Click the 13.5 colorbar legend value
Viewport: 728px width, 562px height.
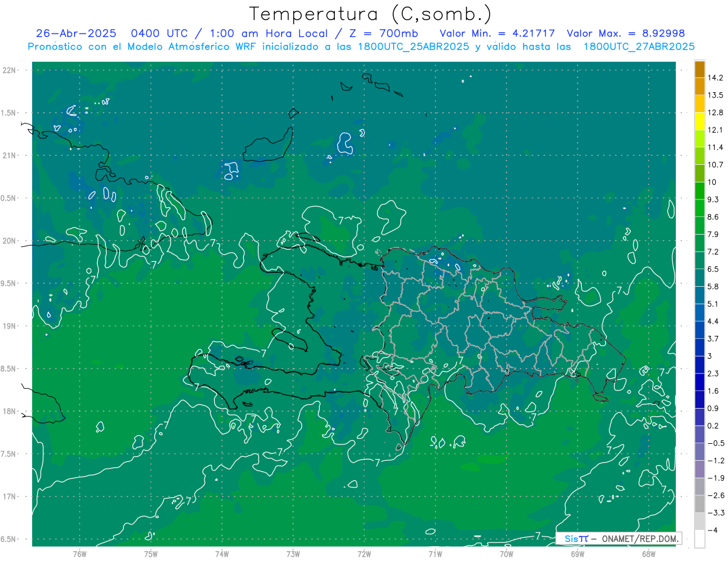(x=716, y=95)
